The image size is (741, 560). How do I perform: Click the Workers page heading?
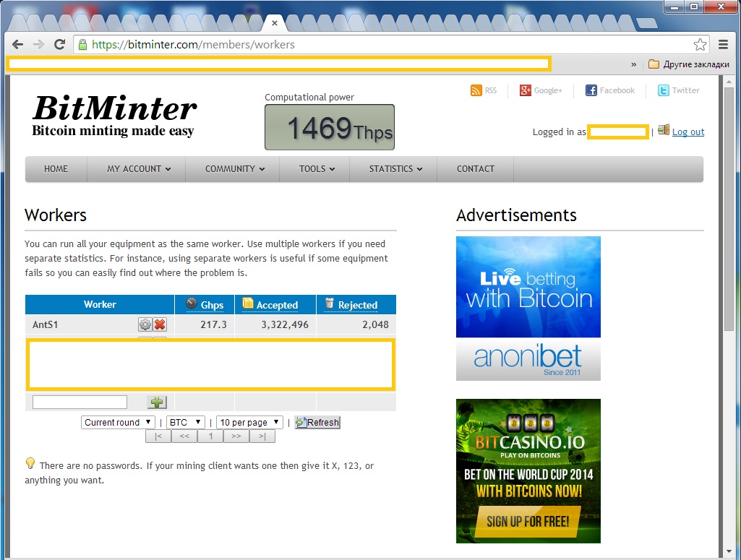[x=56, y=215]
